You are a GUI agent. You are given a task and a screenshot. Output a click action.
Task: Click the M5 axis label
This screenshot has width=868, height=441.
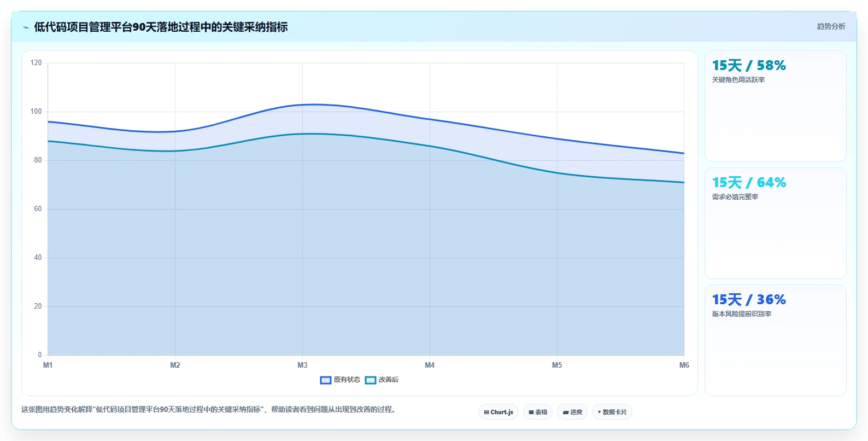point(557,365)
